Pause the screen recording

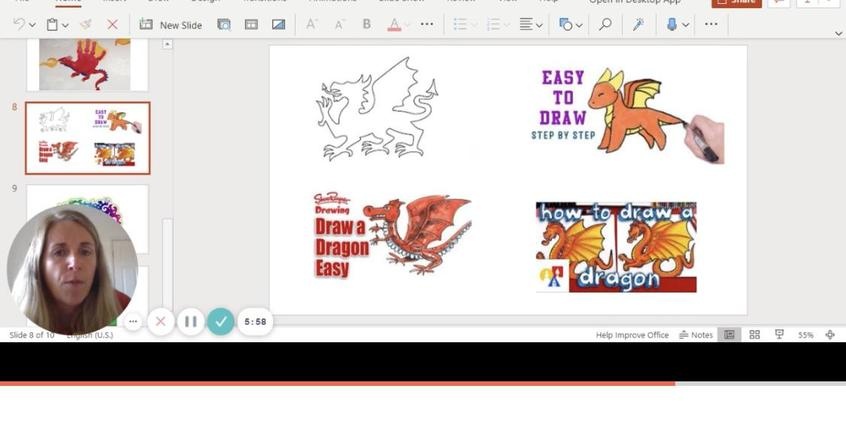tap(190, 321)
